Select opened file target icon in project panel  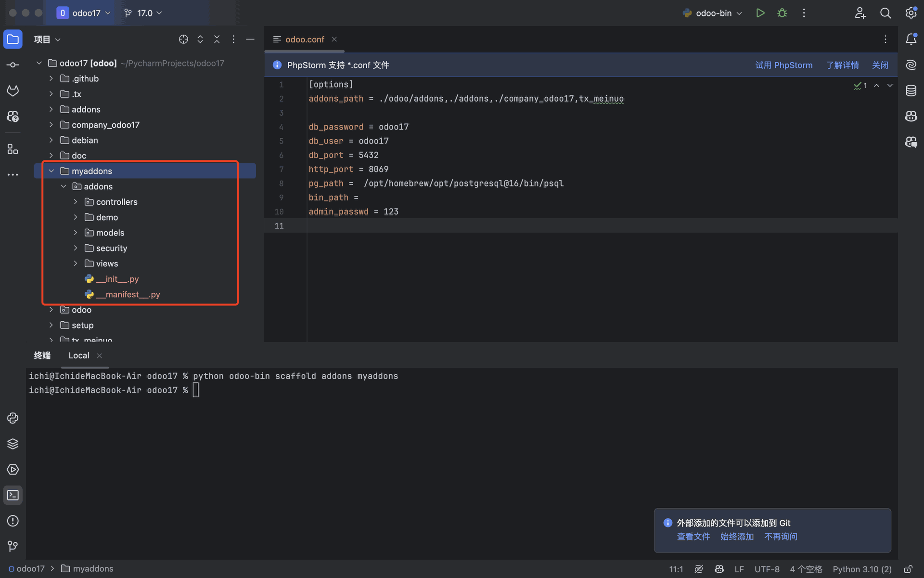(x=183, y=39)
